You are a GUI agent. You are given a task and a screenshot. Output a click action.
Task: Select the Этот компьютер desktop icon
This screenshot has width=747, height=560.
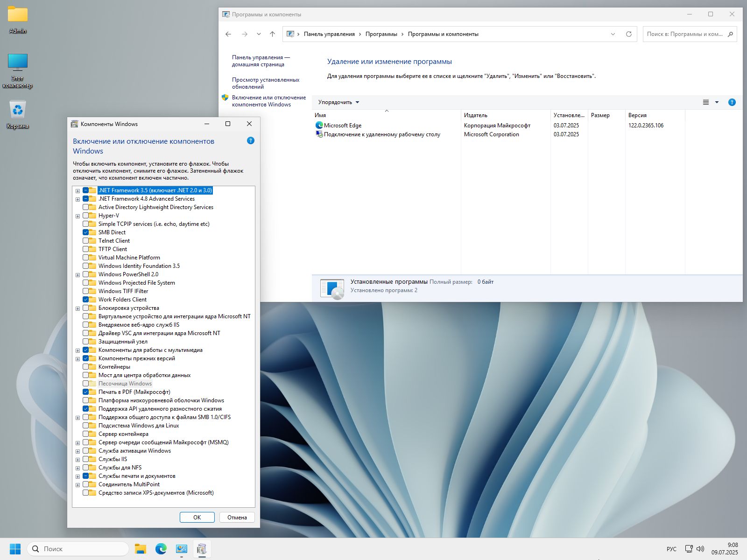click(x=18, y=70)
